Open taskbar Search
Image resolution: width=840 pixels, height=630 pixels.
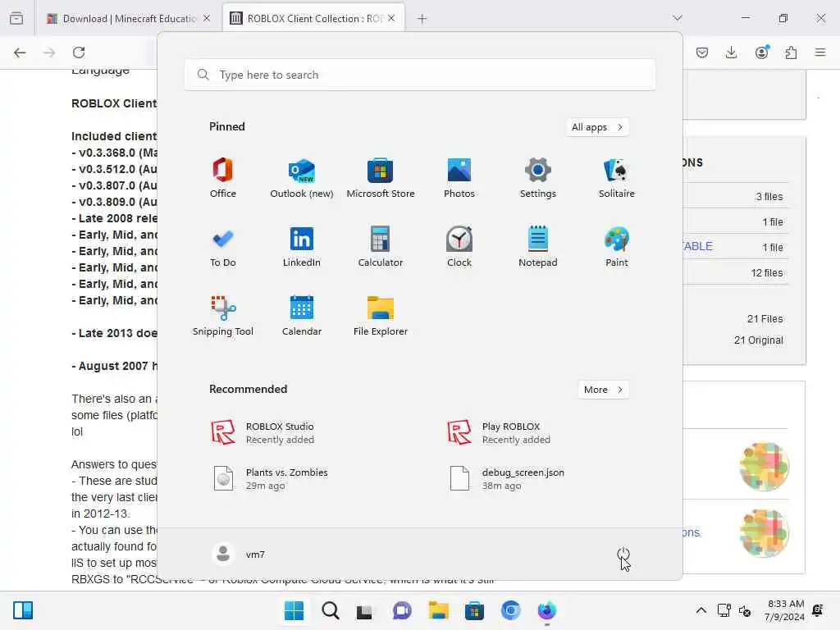point(330,610)
